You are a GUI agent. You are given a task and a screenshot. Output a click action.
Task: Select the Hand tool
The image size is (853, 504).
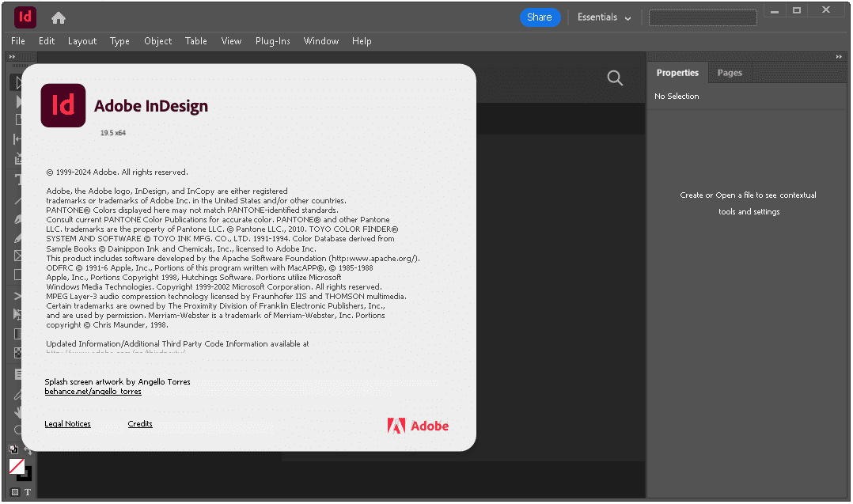tap(17, 411)
